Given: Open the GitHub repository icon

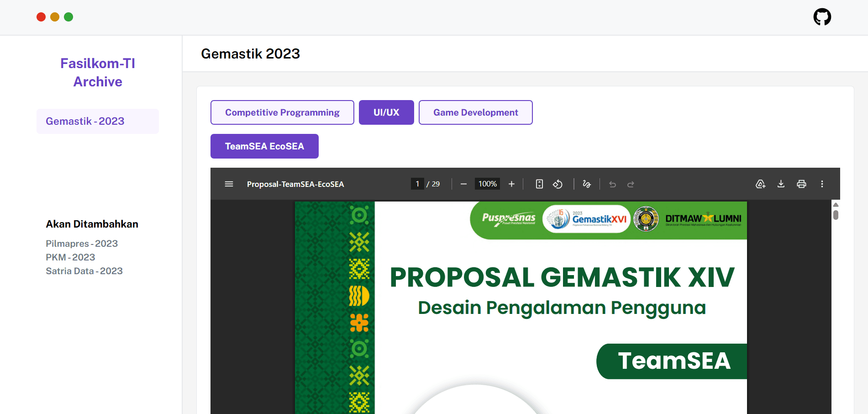Looking at the screenshot, I should [822, 17].
